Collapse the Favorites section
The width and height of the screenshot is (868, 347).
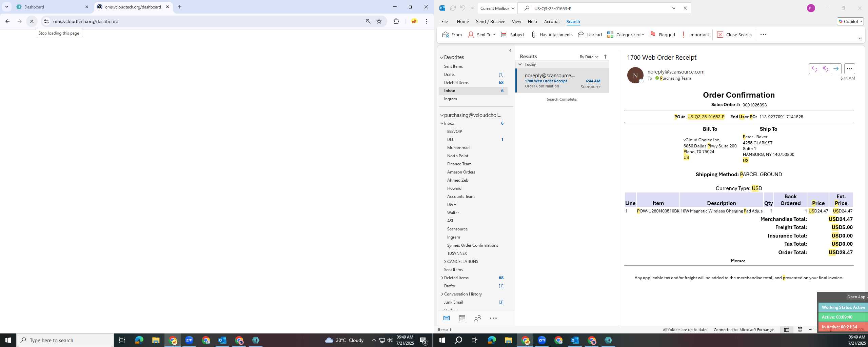pos(442,58)
